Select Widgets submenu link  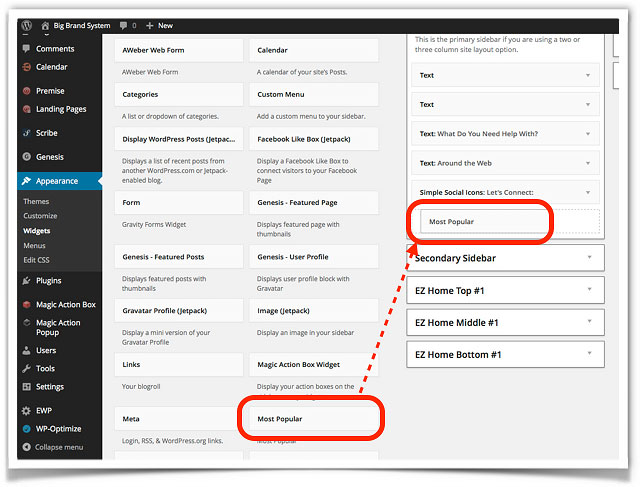tap(37, 231)
